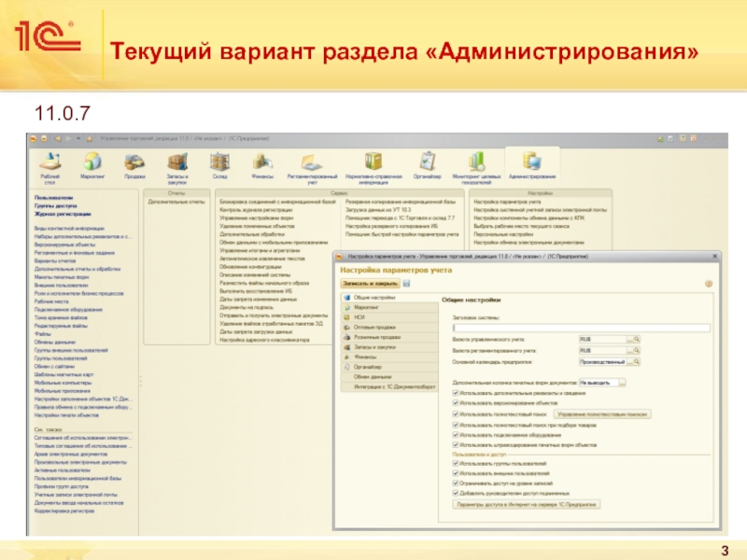Select the Запасы и закупки settings tab
The width and height of the screenshot is (747, 560).
click(373, 347)
